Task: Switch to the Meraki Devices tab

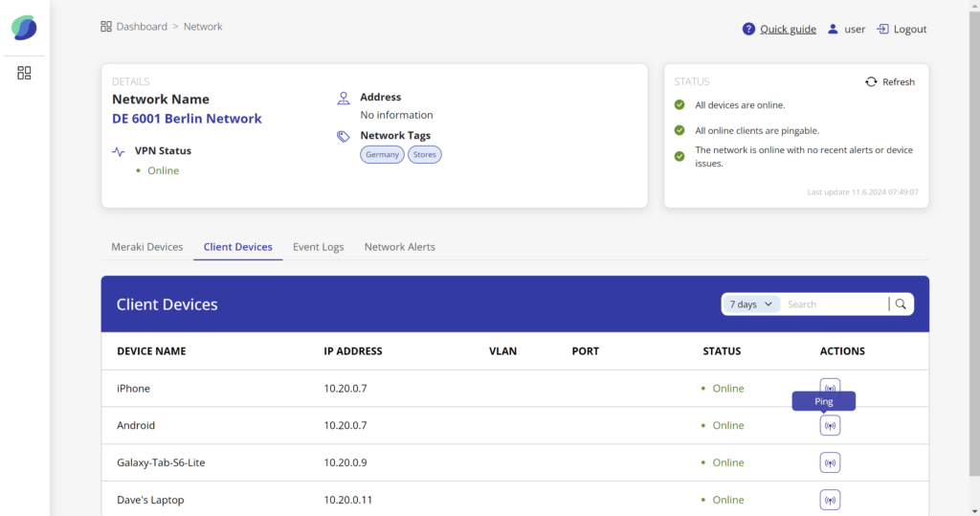Action: (146, 246)
